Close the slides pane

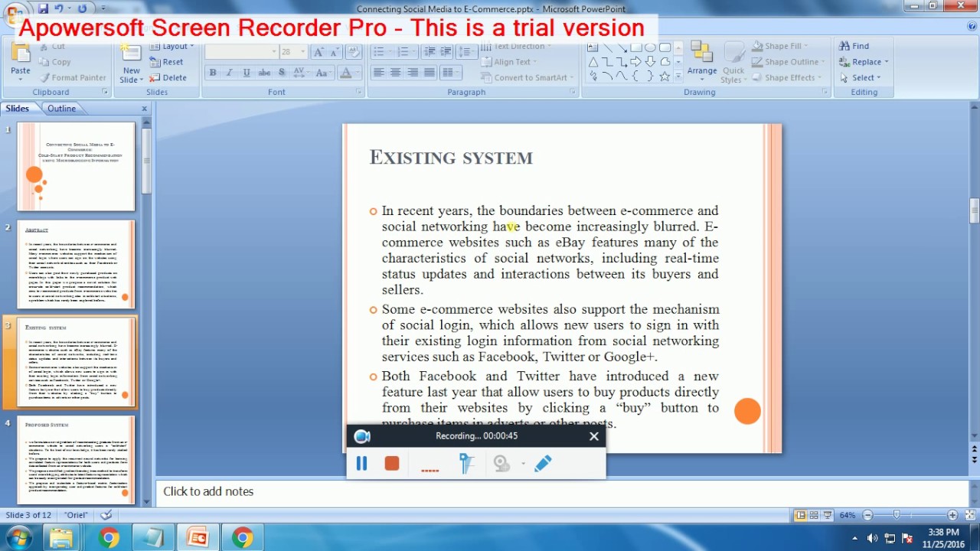pyautogui.click(x=144, y=109)
